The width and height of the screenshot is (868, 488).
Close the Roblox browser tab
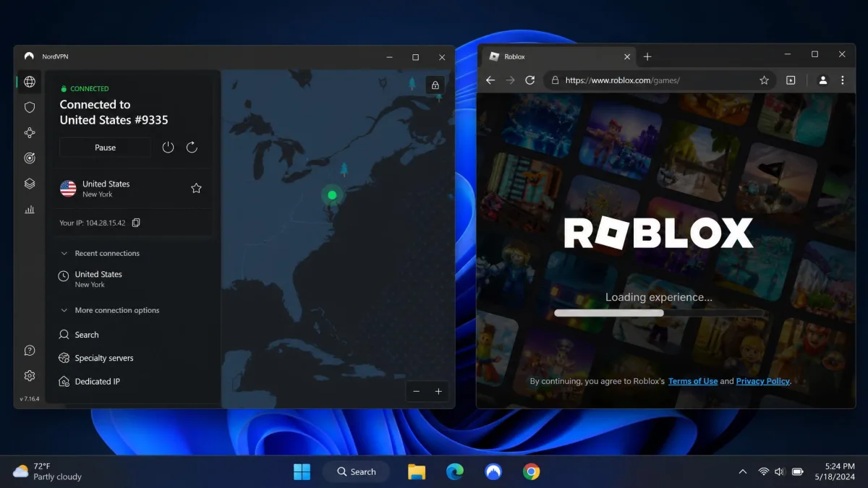pos(627,56)
